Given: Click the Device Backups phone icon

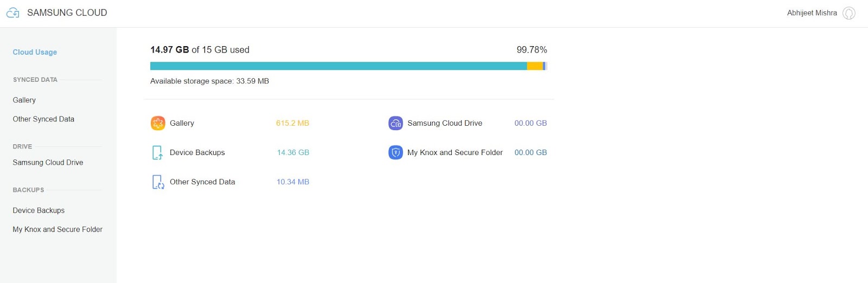Looking at the screenshot, I should 157,152.
